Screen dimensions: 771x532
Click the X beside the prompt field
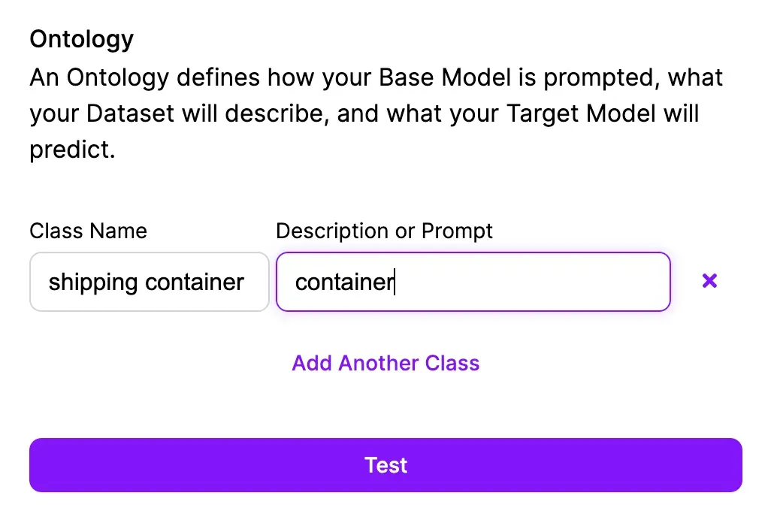coord(709,281)
